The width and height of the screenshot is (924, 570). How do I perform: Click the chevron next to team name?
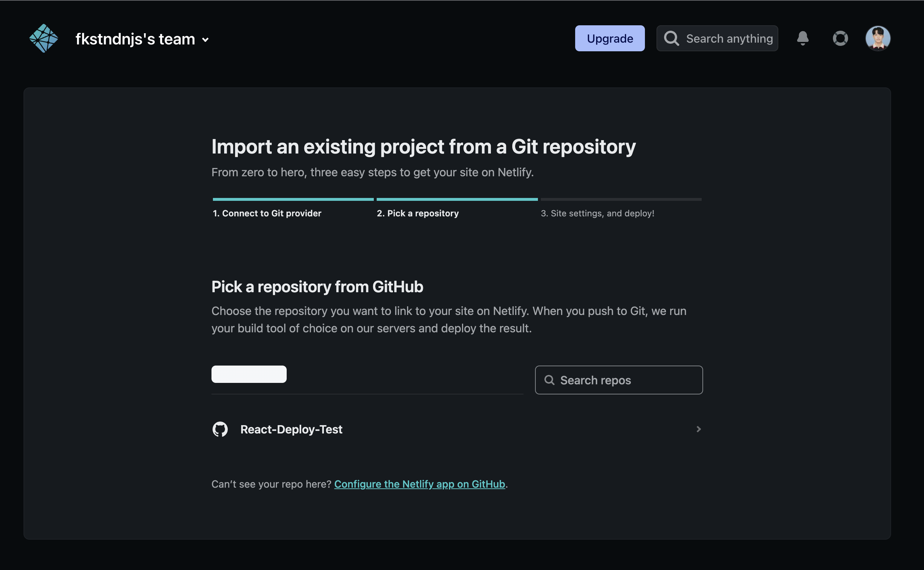(206, 40)
